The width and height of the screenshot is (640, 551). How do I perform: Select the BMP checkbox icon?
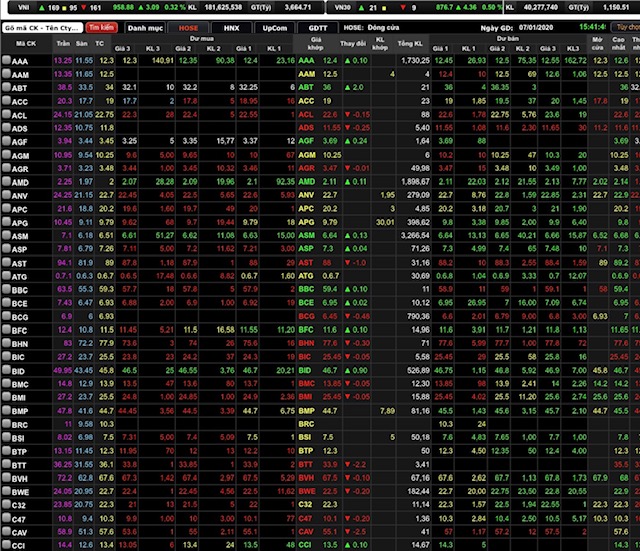(x=6, y=411)
